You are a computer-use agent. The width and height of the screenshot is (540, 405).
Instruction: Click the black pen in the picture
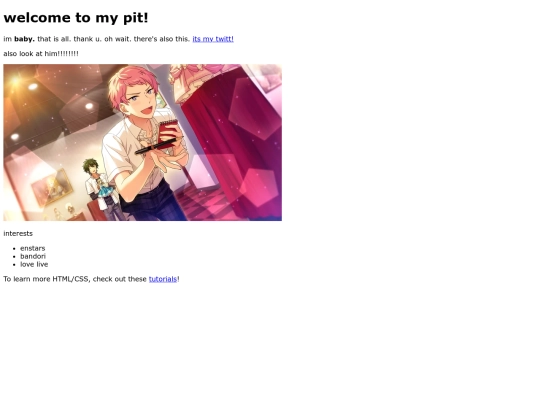click(x=156, y=147)
